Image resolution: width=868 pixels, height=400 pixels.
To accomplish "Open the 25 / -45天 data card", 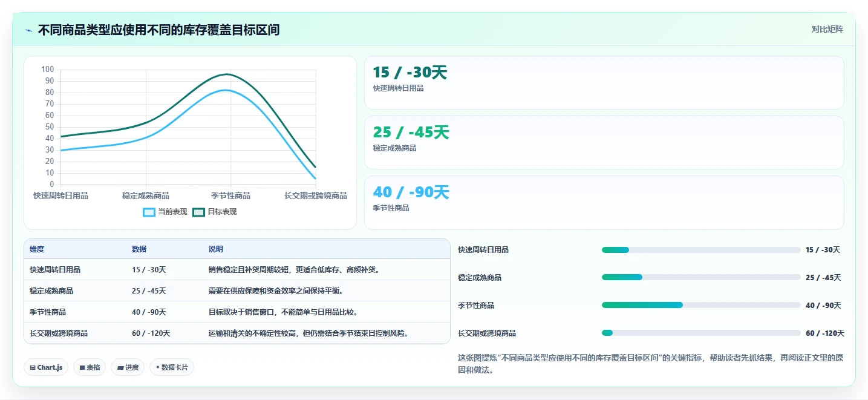I will 604,142.
